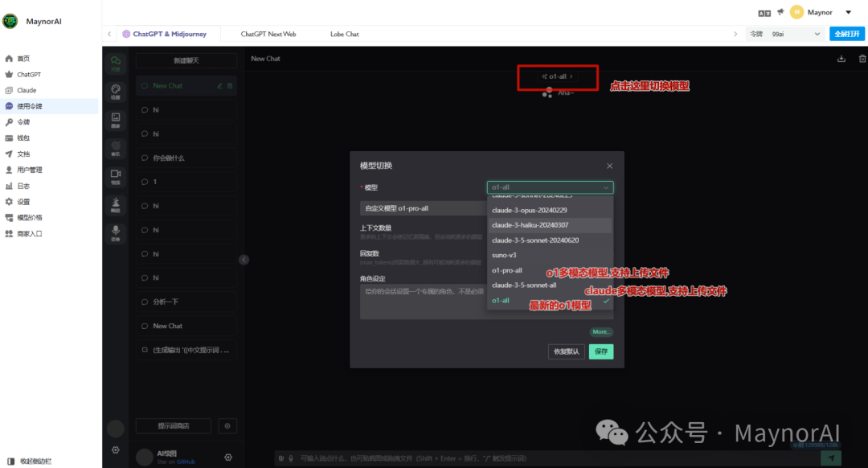Click the announcement megaphone icon
This screenshot has width=868, height=468.
[x=780, y=12]
